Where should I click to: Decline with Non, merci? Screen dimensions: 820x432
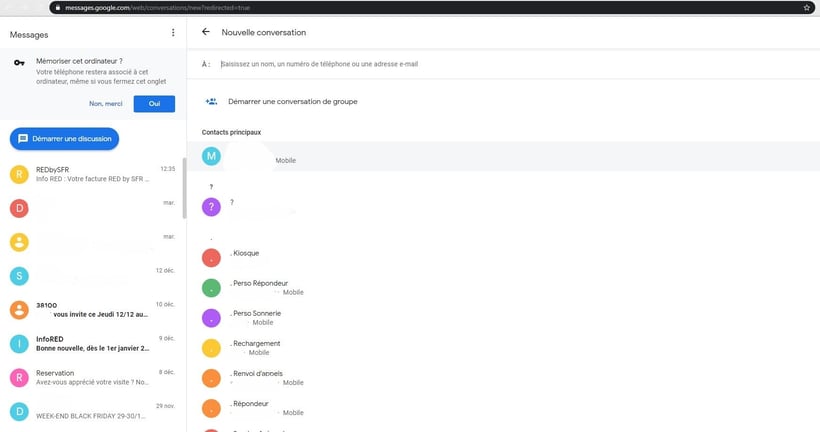106,104
